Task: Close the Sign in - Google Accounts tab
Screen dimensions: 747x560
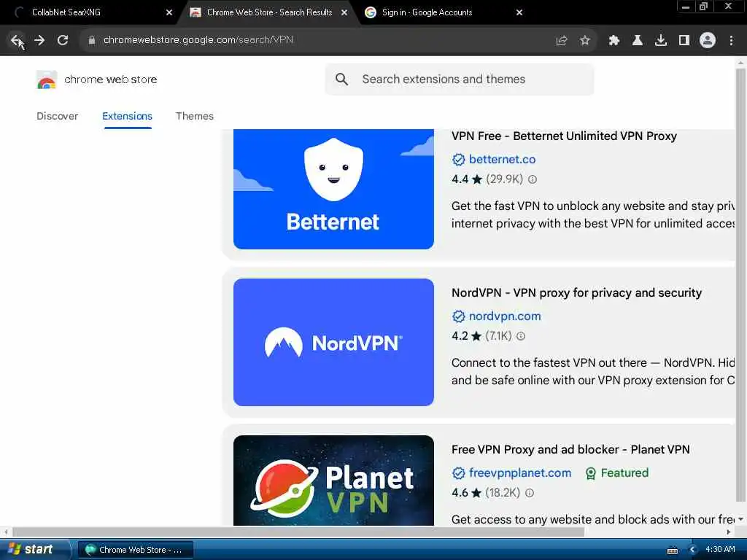Action: pos(519,12)
